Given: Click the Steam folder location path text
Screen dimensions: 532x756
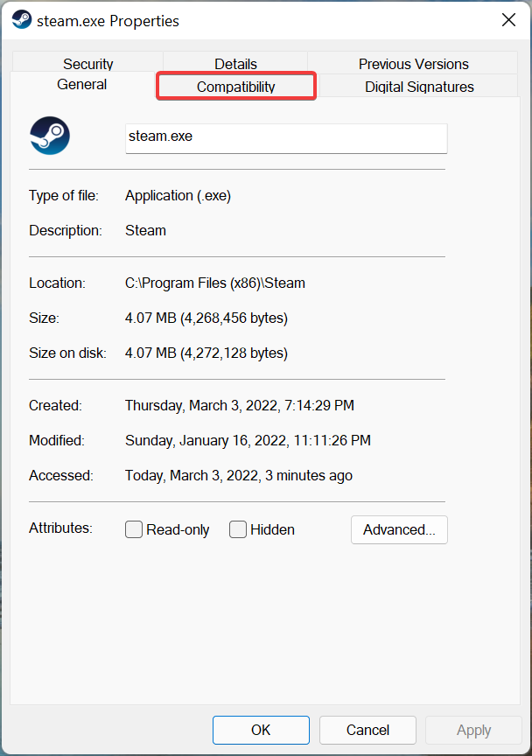Looking at the screenshot, I should coord(215,283).
